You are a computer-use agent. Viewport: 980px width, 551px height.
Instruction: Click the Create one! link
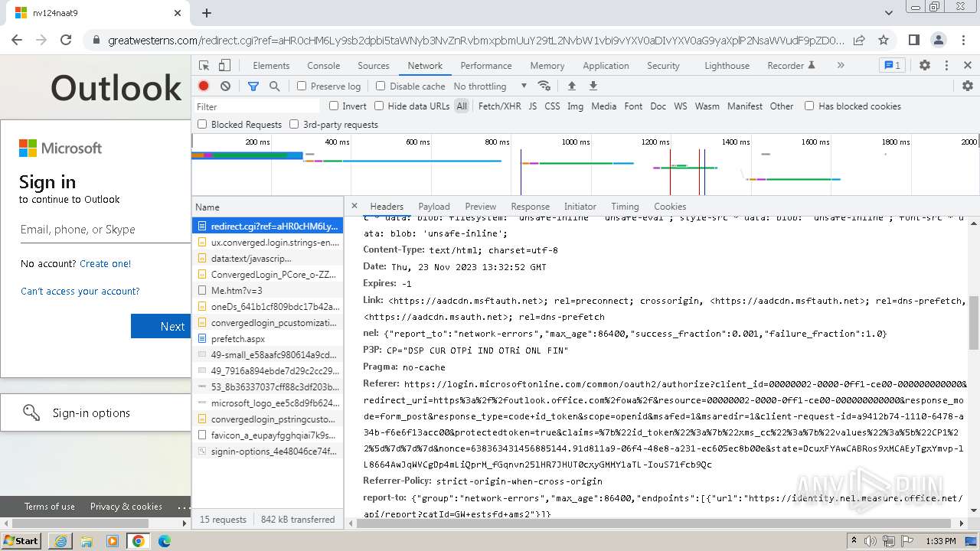(x=106, y=263)
